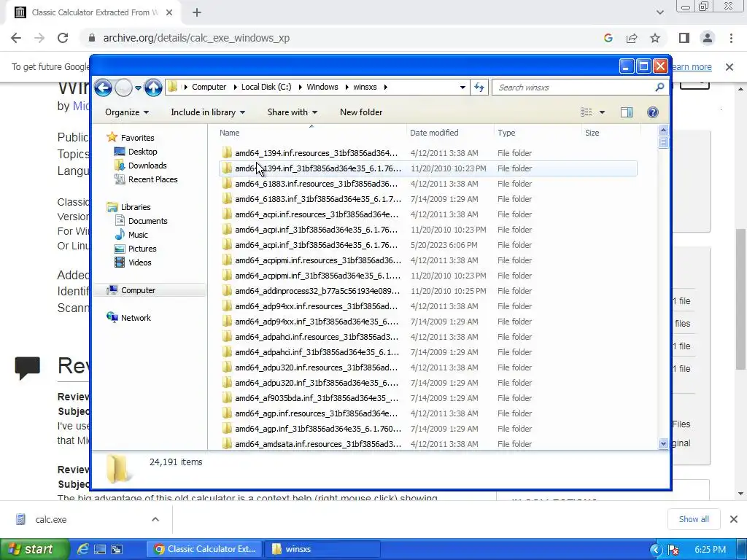Image resolution: width=747 pixels, height=560 pixels.
Task: Open Chrome tab search chevron
Action: pyautogui.click(x=659, y=12)
